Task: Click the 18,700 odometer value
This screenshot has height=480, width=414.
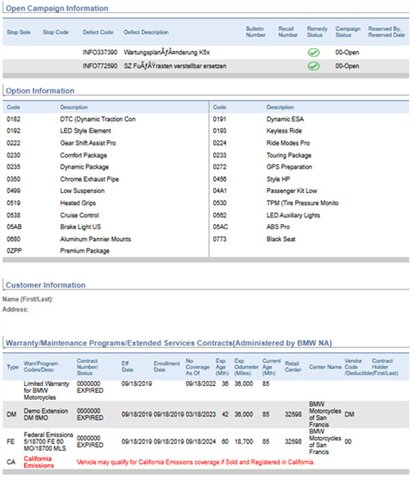Action: pyautogui.click(x=244, y=442)
